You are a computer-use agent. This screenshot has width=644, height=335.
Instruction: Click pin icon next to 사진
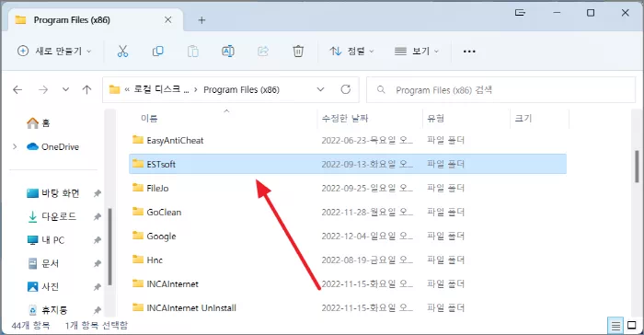click(x=98, y=287)
